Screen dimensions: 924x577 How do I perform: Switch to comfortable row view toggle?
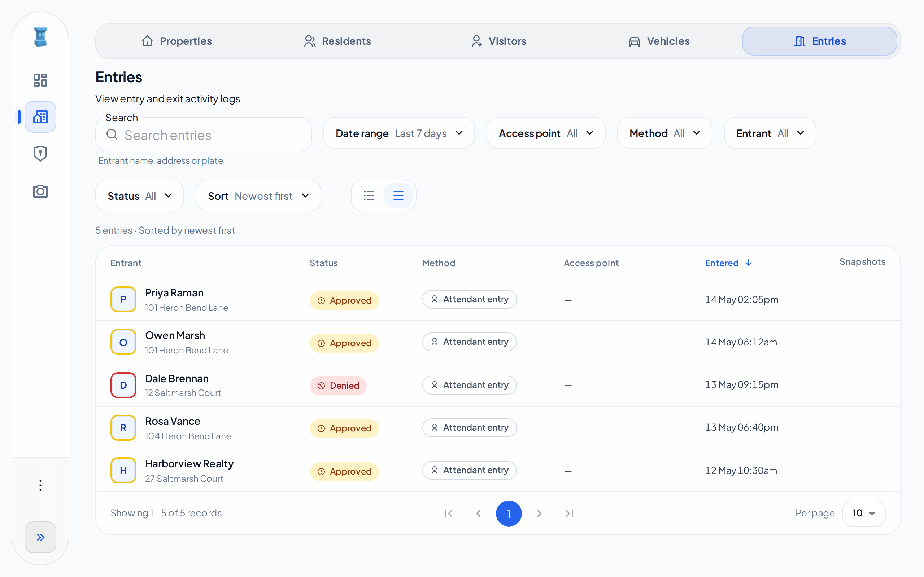click(x=398, y=195)
